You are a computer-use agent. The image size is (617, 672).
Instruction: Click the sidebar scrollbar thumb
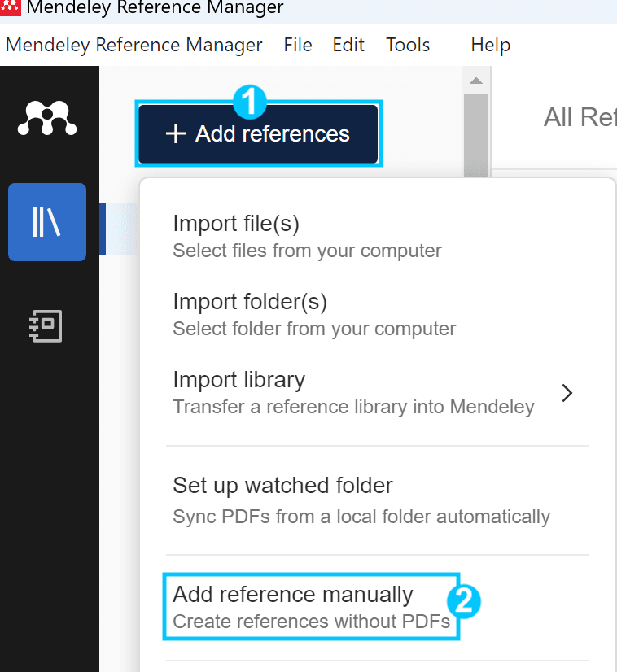[476, 134]
